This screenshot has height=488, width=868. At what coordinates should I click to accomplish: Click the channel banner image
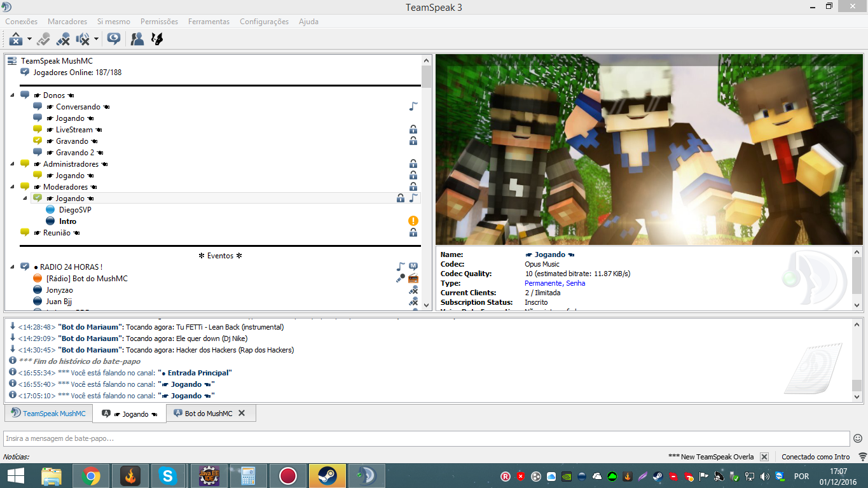coord(649,150)
